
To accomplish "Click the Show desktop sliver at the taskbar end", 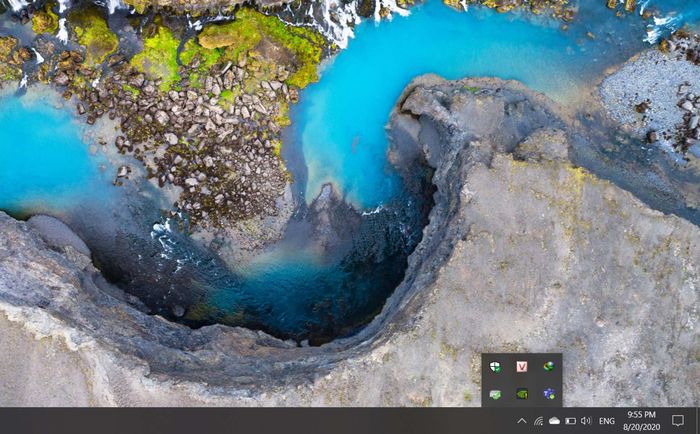I will [x=698, y=421].
